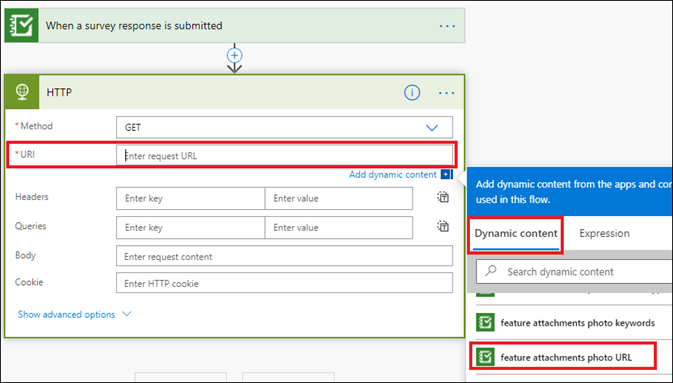Click the search magnifier icon

(491, 271)
